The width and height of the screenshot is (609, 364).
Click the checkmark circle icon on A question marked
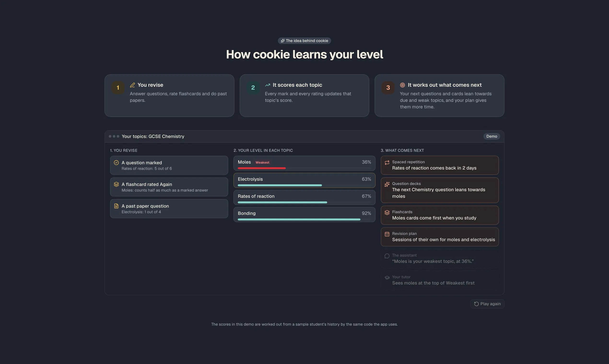pos(116,163)
